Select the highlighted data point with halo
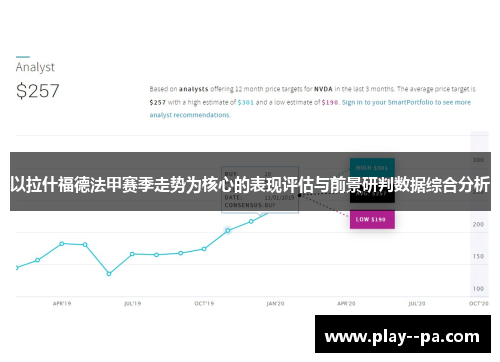The image size is (500, 362). (228, 230)
